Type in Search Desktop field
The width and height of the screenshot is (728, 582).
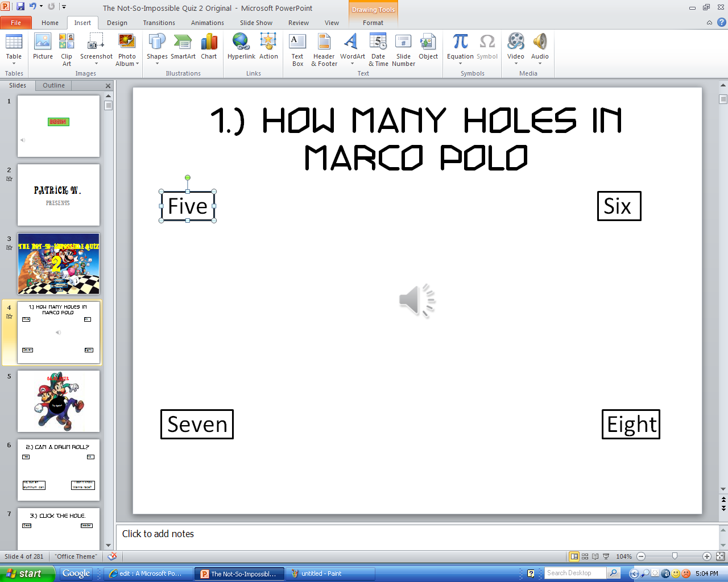[x=576, y=573]
